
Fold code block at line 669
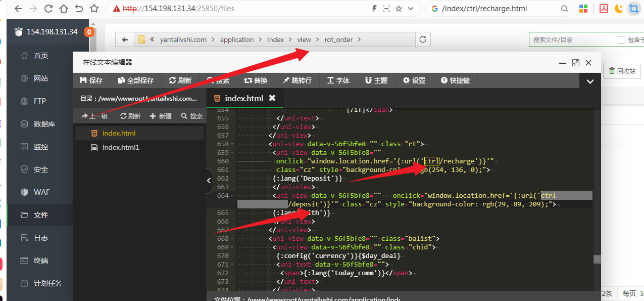(233, 247)
